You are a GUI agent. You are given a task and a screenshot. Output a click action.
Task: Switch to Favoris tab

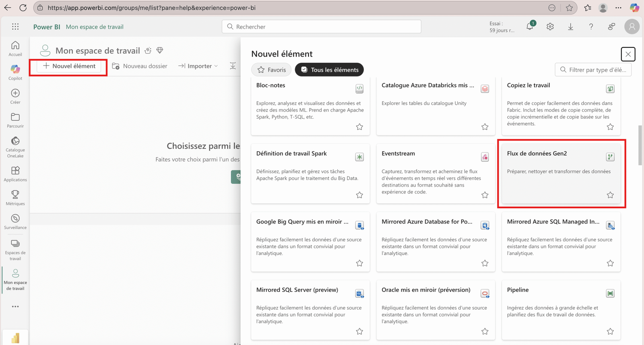271,70
